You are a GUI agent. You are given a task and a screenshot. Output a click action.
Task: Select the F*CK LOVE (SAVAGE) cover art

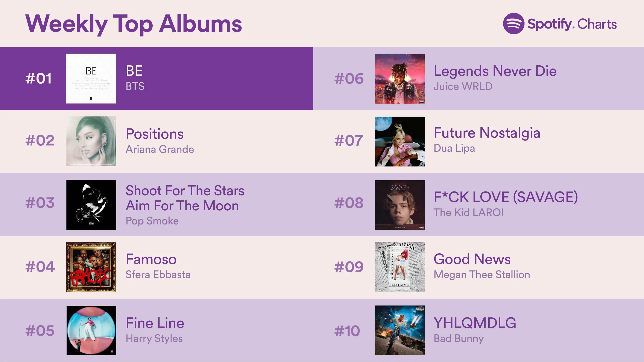pyautogui.click(x=400, y=205)
